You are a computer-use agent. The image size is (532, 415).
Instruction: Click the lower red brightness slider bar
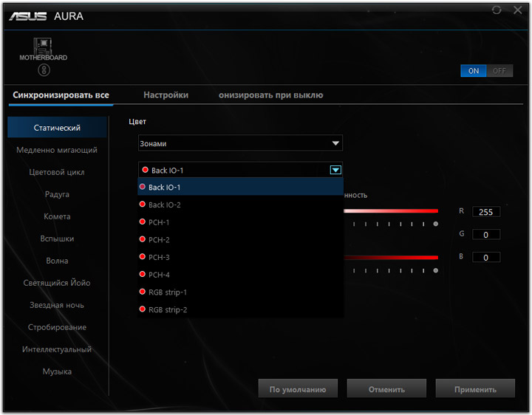(x=391, y=258)
